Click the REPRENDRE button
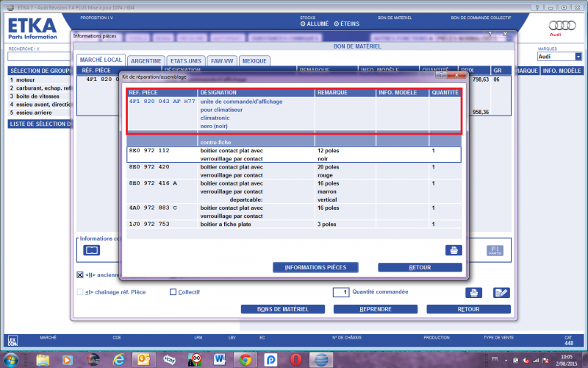This screenshot has height=368, width=588. click(x=376, y=309)
